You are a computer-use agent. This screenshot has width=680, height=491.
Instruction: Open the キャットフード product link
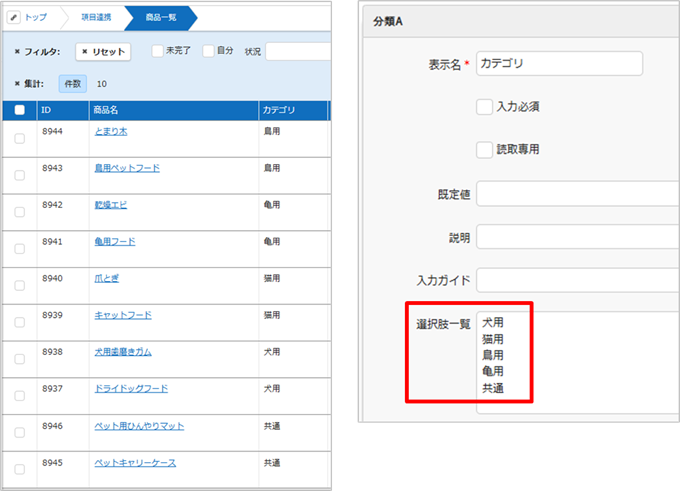[122, 315]
